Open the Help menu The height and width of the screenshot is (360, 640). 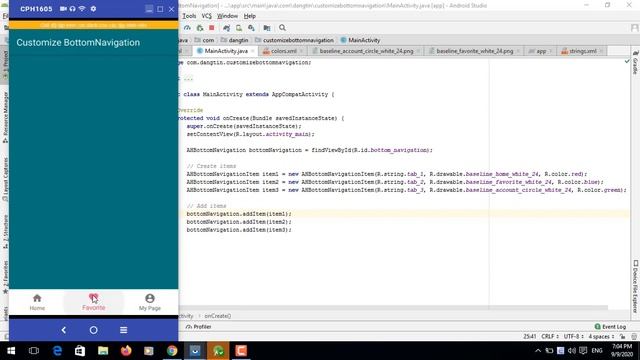pos(249,16)
